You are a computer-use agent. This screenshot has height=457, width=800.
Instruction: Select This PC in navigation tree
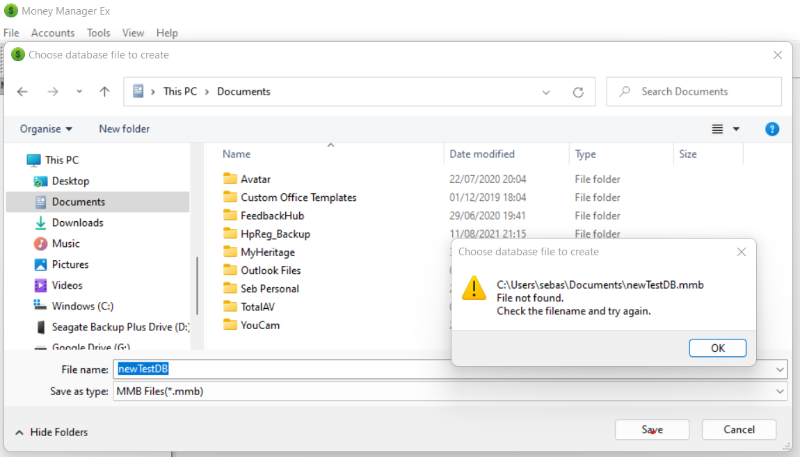coord(62,160)
